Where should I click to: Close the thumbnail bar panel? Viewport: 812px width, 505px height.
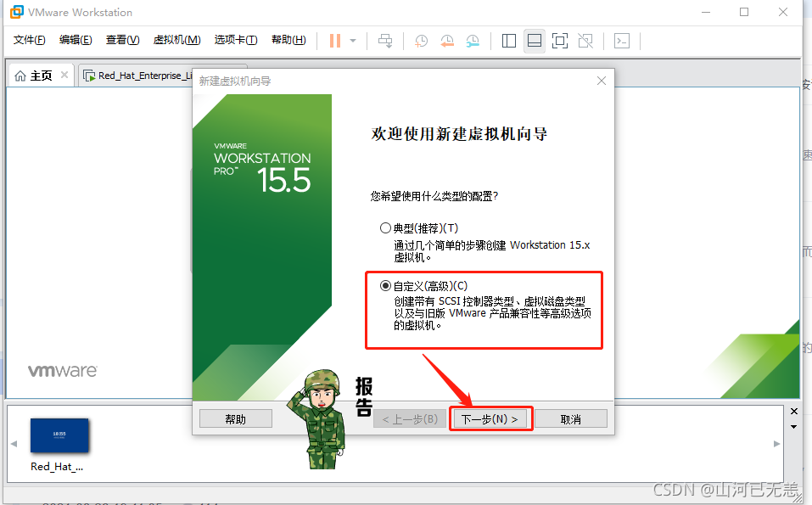(x=794, y=412)
